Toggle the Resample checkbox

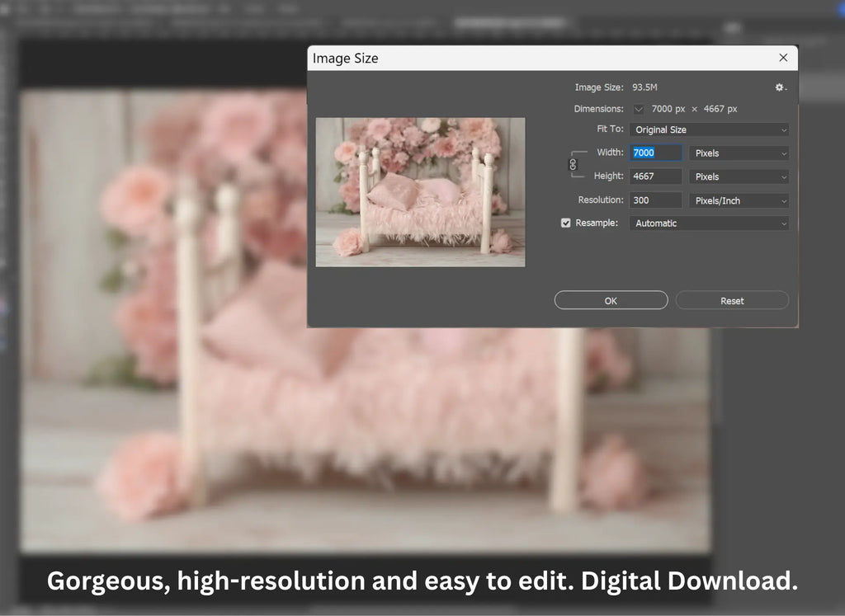566,223
